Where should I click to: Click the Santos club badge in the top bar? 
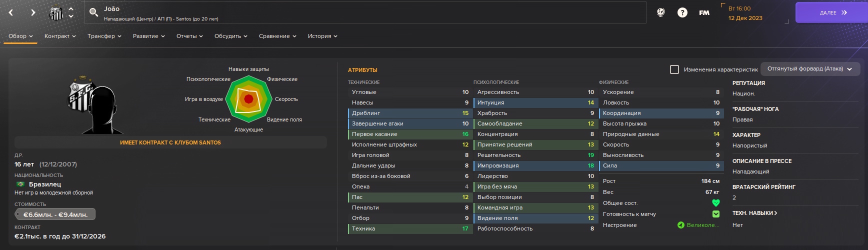[x=56, y=13]
